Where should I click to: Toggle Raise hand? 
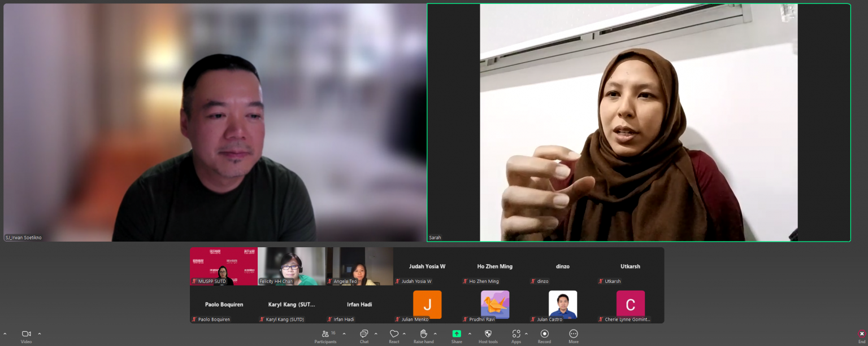[423, 334]
